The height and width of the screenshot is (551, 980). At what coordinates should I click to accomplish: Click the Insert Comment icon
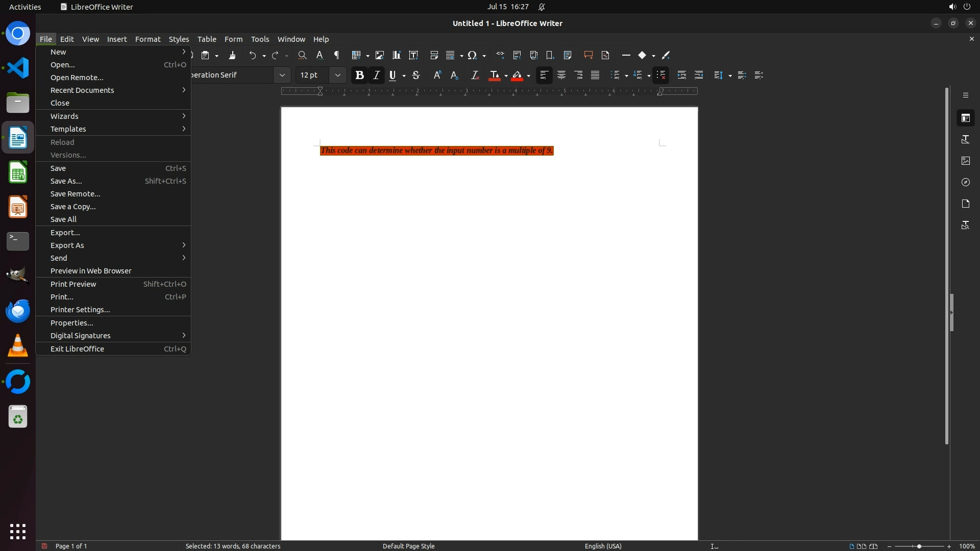point(588,55)
